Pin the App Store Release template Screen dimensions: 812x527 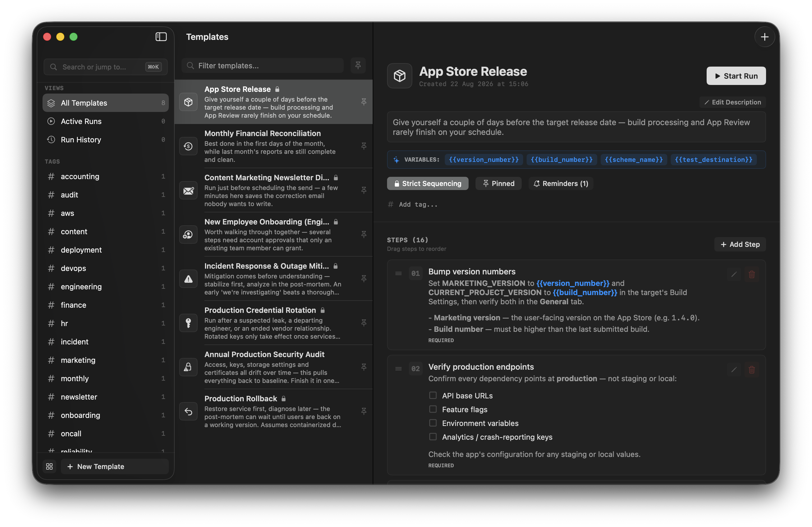(x=364, y=102)
